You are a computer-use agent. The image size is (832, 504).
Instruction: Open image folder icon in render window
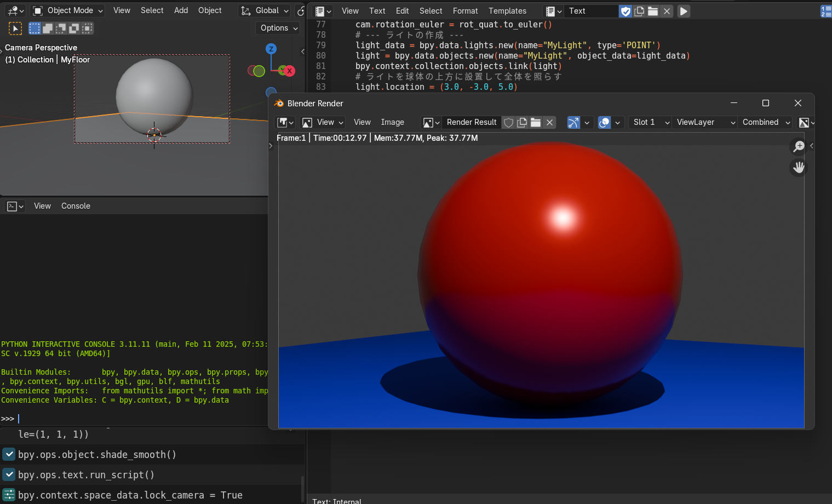536,122
